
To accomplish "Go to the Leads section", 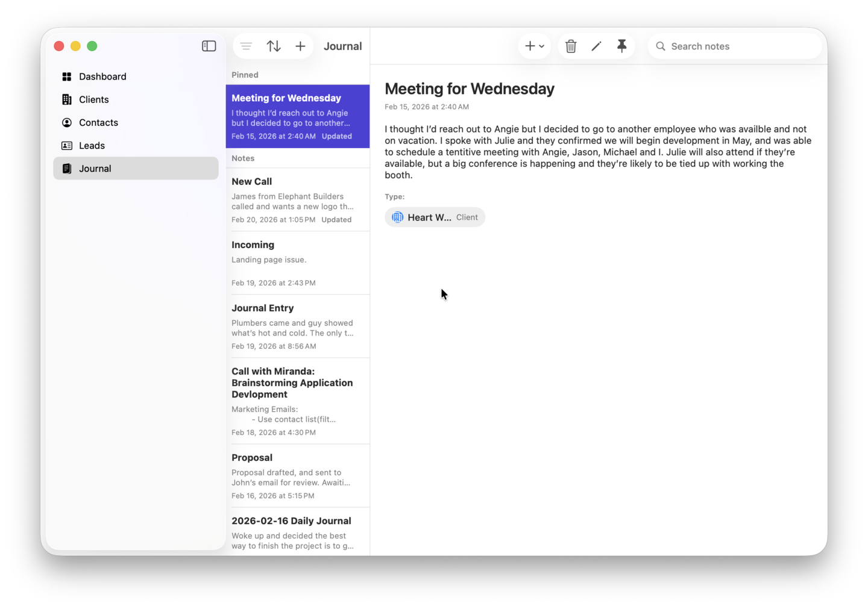I will (92, 145).
